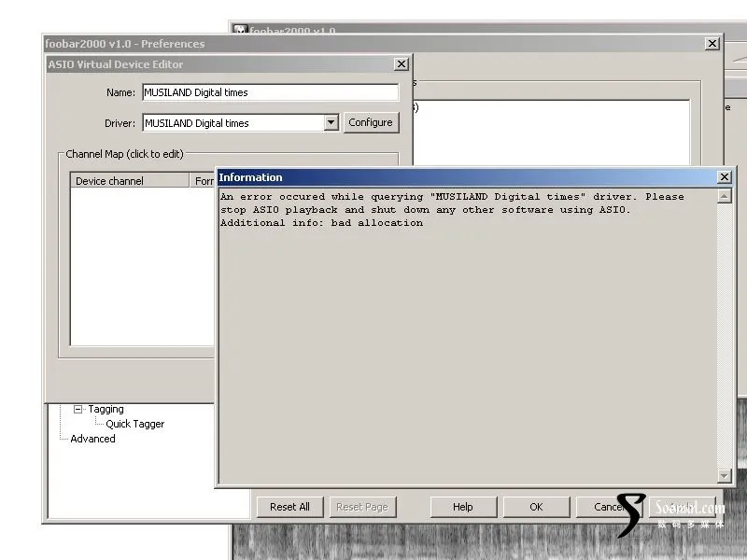Open the Driver dropdown arrow

coord(331,123)
